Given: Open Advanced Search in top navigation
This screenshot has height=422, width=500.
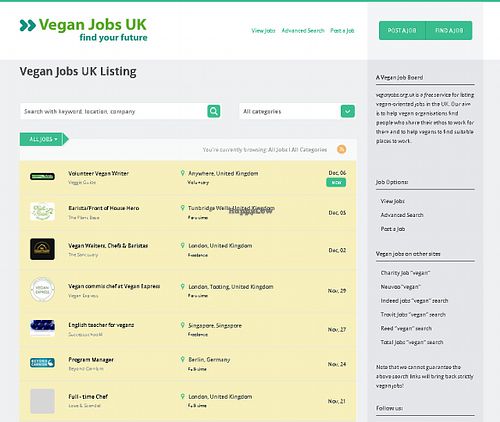Looking at the screenshot, I should 303,31.
